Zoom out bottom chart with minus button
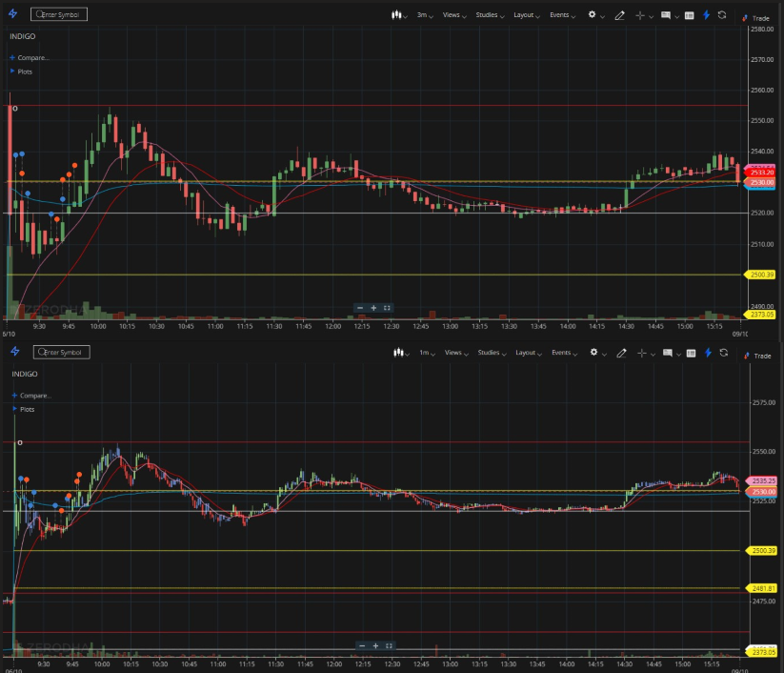 click(x=362, y=645)
